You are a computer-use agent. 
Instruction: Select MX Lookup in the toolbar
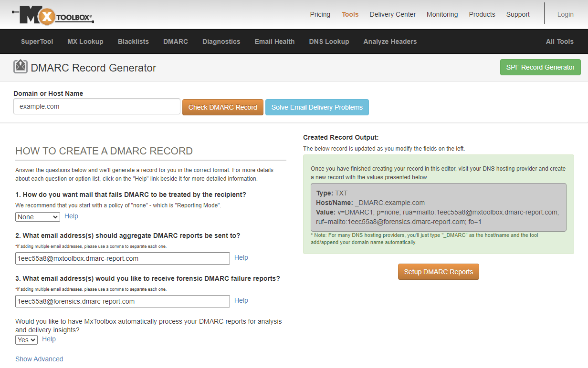(85, 41)
